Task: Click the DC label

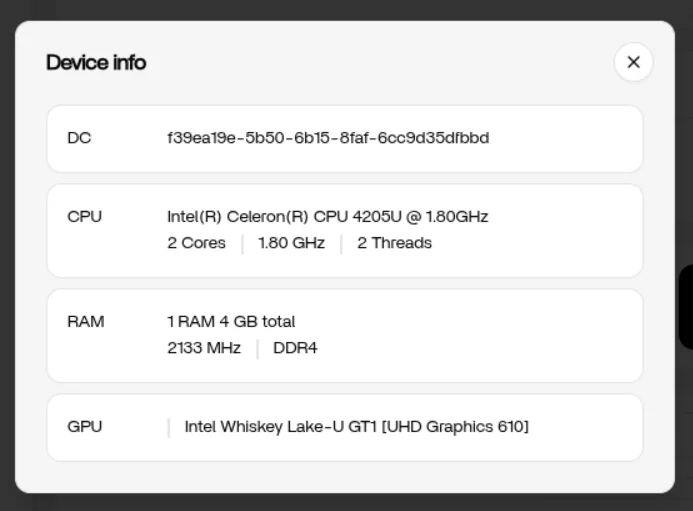Action: 79,138
